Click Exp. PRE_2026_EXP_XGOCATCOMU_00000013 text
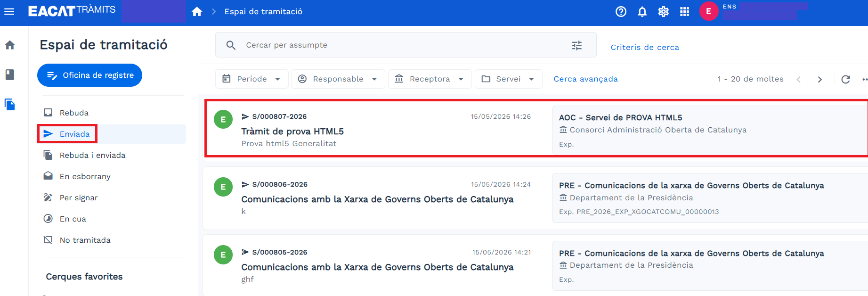This screenshot has width=868, height=296. [639, 212]
